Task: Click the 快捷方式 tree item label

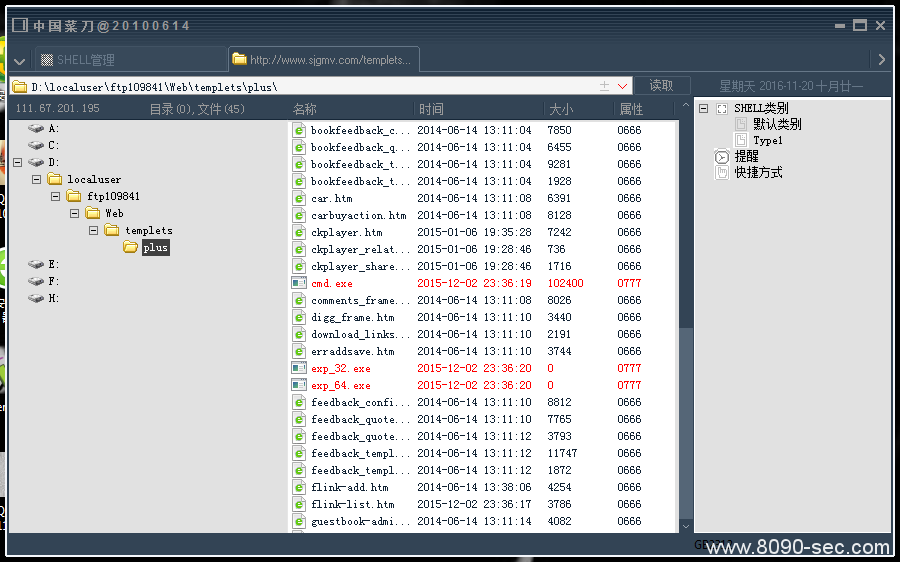Action: (758, 172)
